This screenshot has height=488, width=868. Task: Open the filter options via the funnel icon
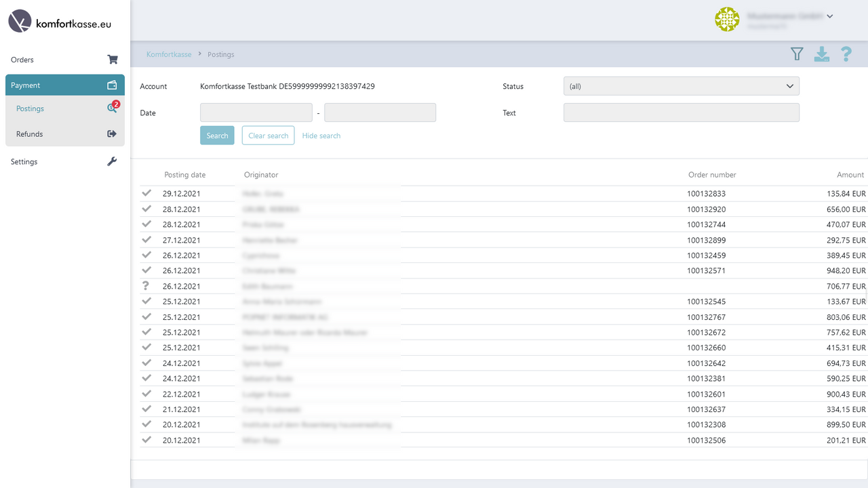797,54
